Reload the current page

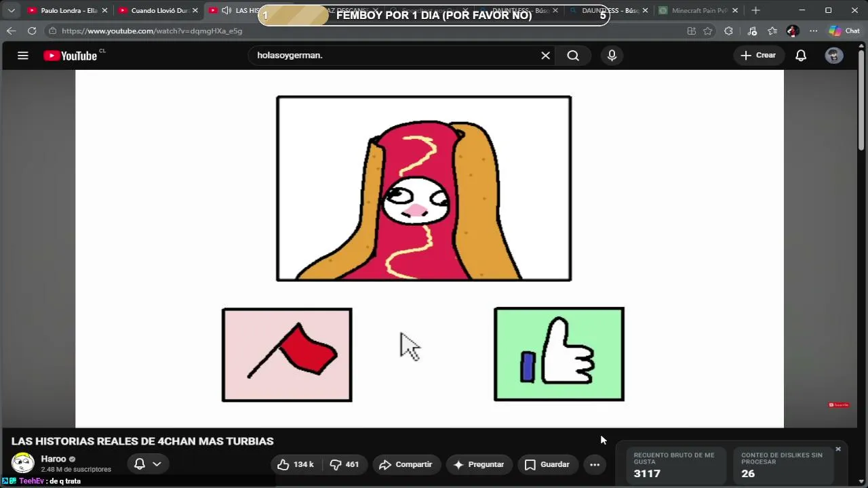32,31
